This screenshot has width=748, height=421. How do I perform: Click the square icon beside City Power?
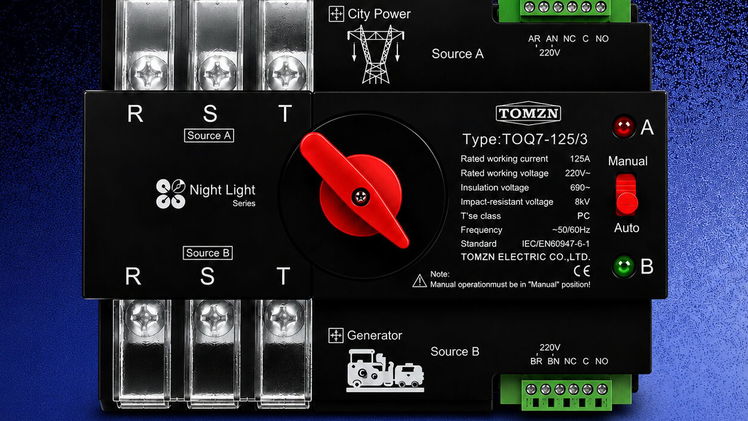pyautogui.click(x=336, y=14)
